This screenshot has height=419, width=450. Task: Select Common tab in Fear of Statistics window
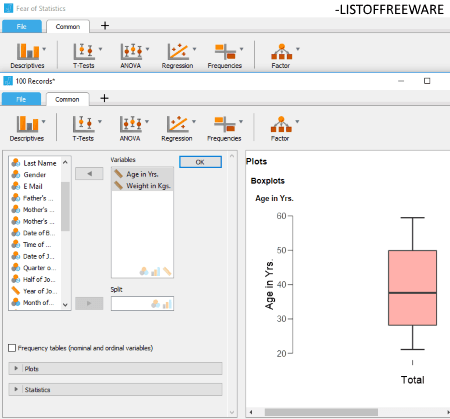pos(68,27)
